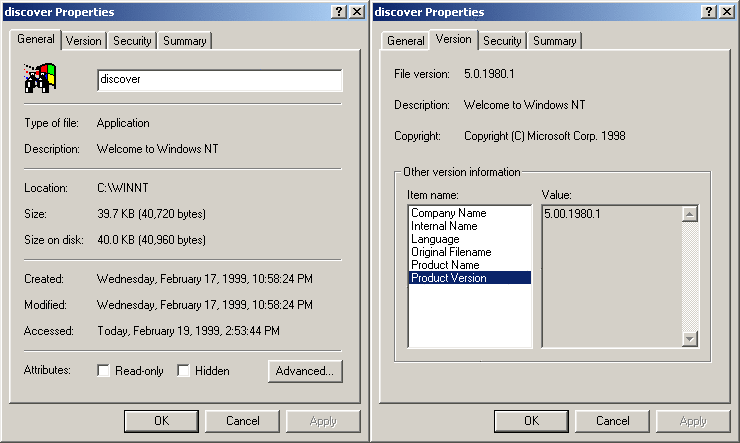Open the Summary tab in right dialog
Viewport: 740px width, 443px height.
(555, 41)
